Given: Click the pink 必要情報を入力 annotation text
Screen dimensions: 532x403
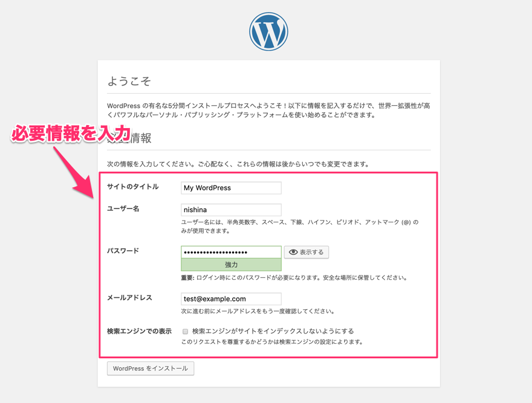Looking at the screenshot, I should pos(71,134).
